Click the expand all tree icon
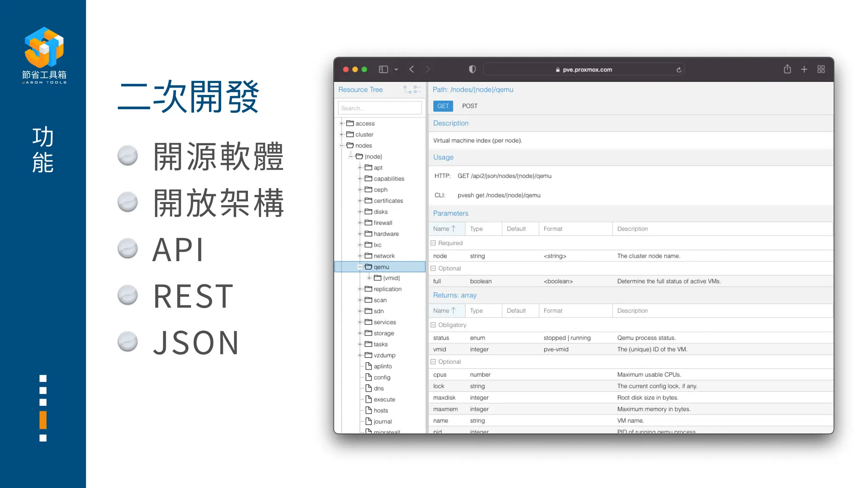Screen dimensions: 868x488 pyautogui.click(x=408, y=89)
